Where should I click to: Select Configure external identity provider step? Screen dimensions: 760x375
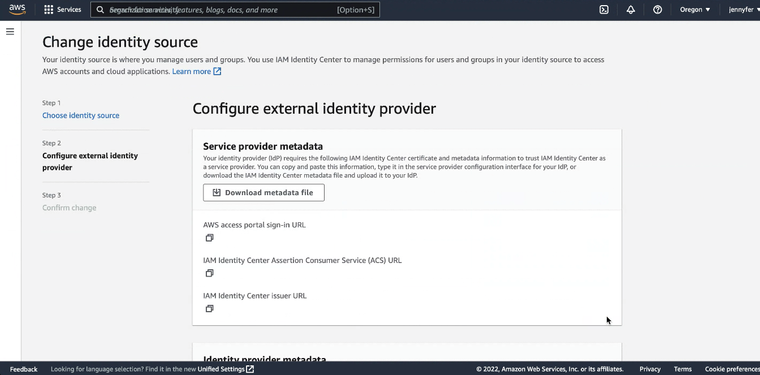point(90,161)
